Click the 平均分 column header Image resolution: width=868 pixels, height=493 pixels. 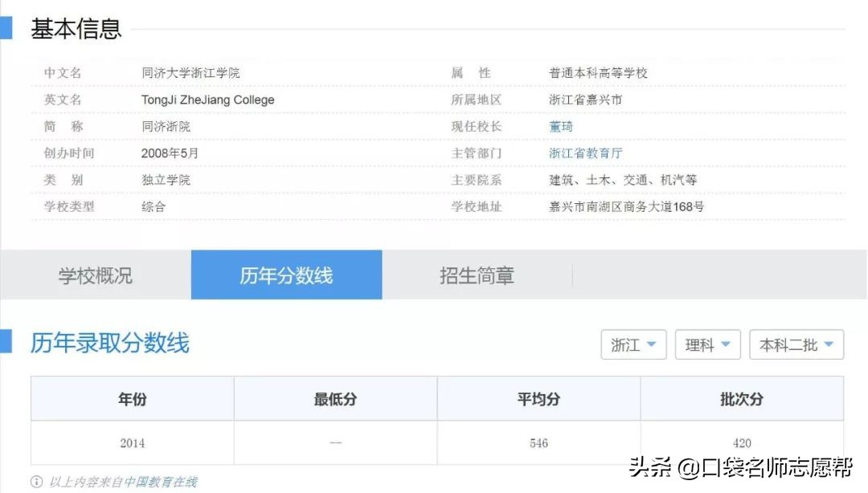[537, 398]
